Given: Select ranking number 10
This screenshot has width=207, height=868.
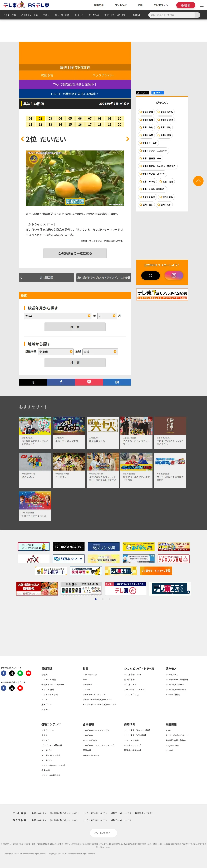Looking at the screenshot, I should coord(119,119).
